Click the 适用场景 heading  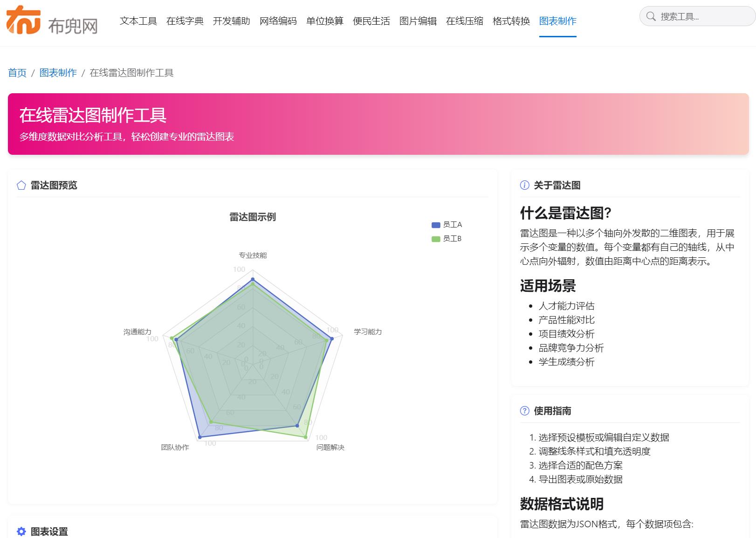(548, 286)
